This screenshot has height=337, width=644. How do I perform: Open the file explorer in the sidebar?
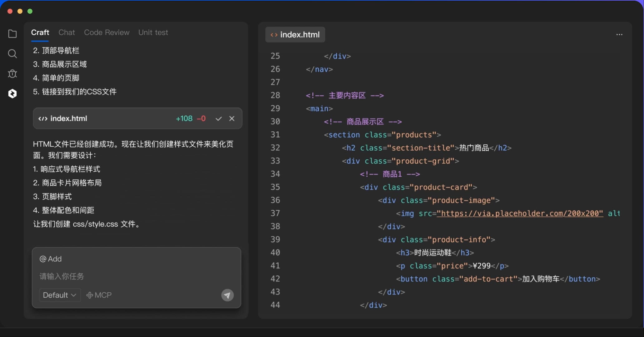[12, 34]
